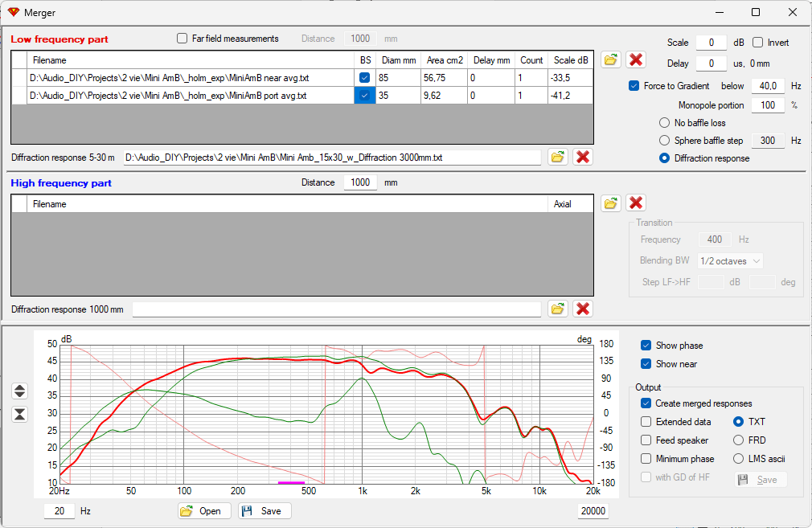Click the vertical scale expand arrows icon

[x=19, y=391]
